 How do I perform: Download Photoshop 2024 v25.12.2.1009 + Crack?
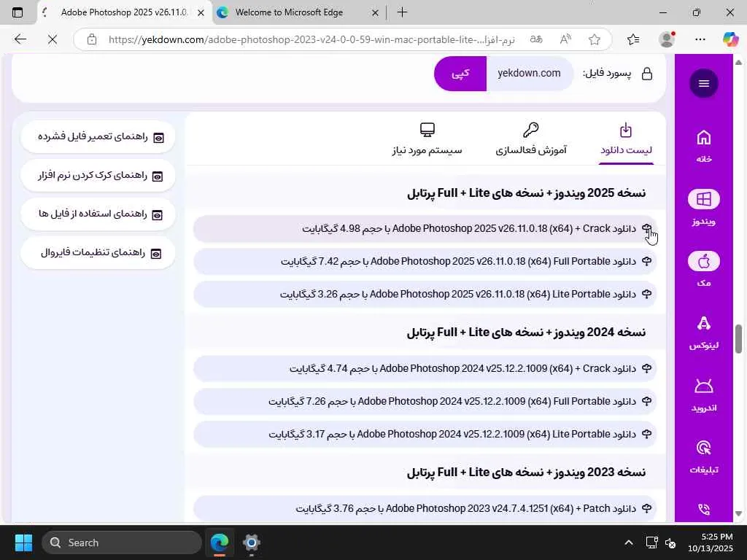click(x=425, y=368)
